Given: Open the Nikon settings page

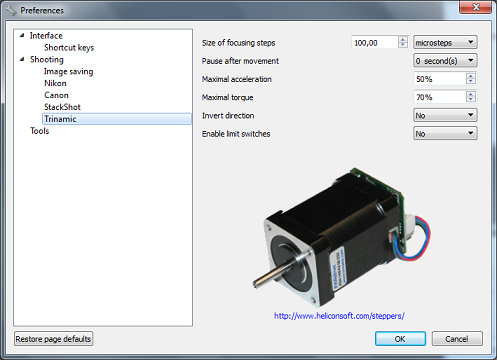Looking at the screenshot, I should click(55, 83).
